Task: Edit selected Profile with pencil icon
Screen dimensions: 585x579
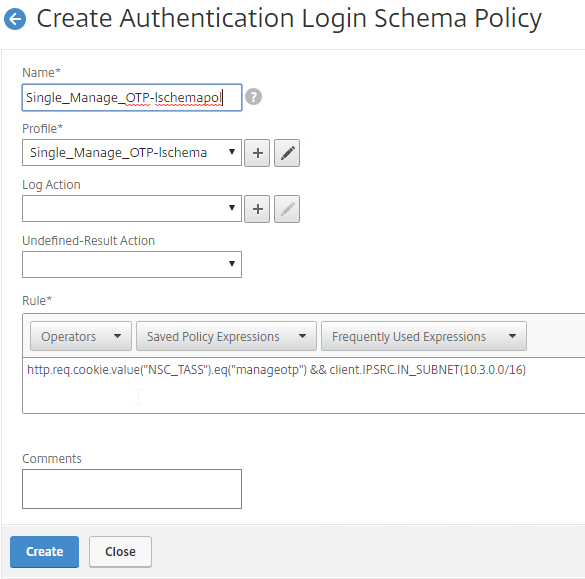Action: [x=287, y=153]
